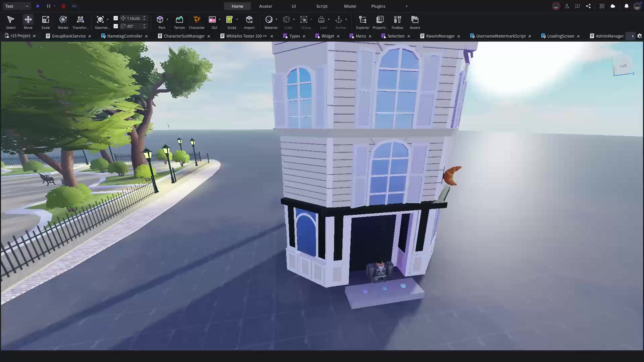Expand the GUI insert dropdown arrow

pyautogui.click(x=220, y=19)
